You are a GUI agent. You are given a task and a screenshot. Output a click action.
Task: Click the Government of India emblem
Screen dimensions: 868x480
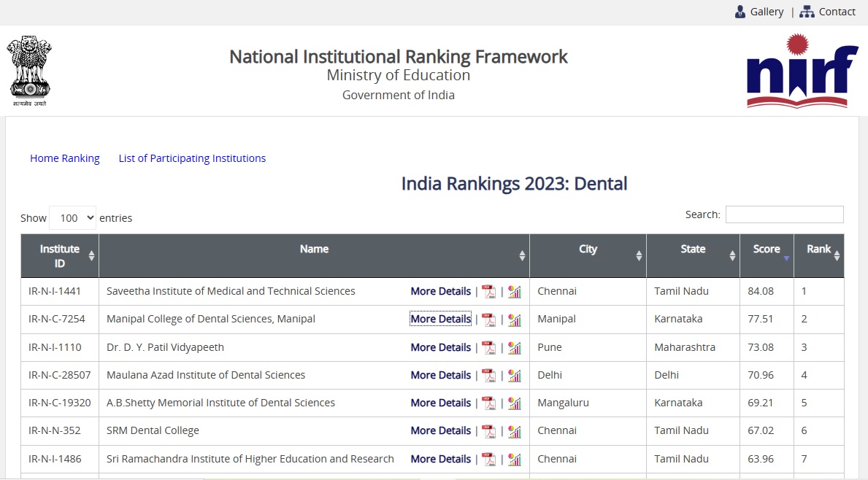[x=29, y=71]
